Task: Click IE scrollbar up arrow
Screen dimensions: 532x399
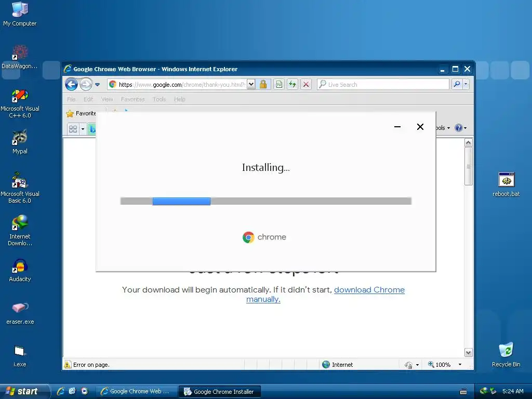Action: click(x=468, y=143)
